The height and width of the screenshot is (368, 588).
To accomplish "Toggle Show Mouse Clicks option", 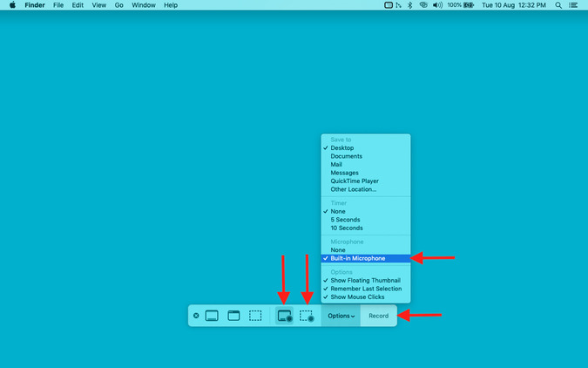I will pyautogui.click(x=366, y=297).
